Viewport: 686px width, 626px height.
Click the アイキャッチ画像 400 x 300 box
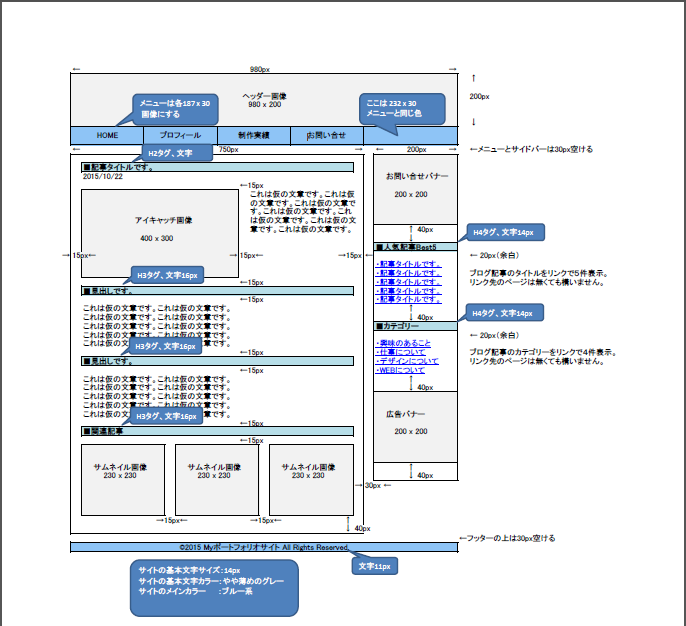click(160, 234)
